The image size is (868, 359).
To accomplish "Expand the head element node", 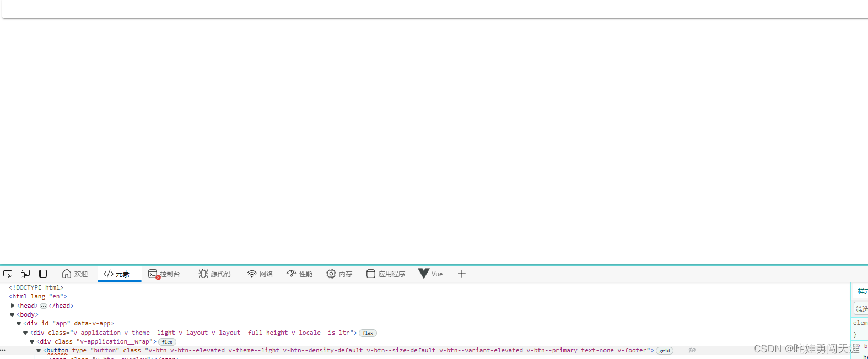I will click(x=12, y=306).
